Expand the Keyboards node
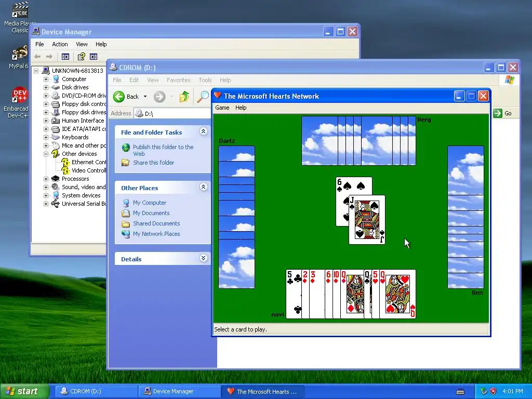532x399 pixels. click(46, 137)
